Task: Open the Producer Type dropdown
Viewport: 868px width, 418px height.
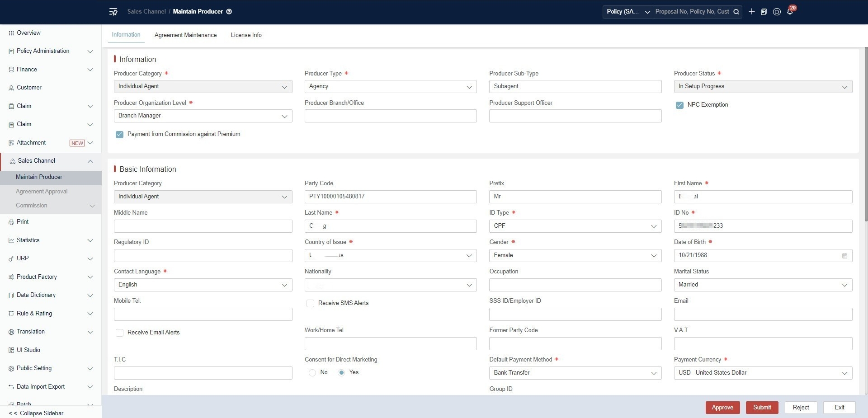Action: [x=391, y=86]
